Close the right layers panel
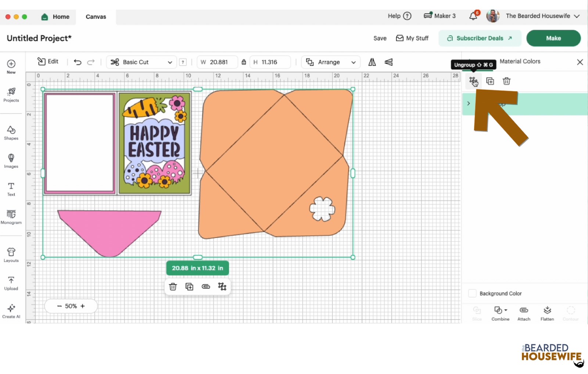The height and width of the screenshot is (374, 588). 580,62
